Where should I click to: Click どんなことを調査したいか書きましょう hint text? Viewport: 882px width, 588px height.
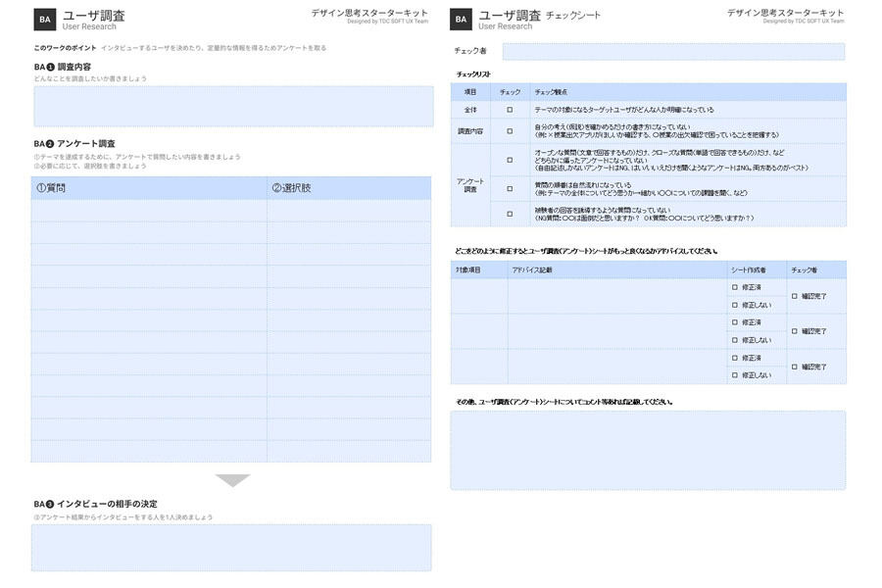90,78
